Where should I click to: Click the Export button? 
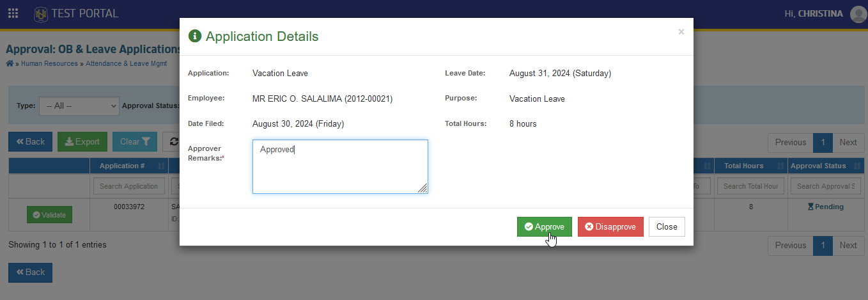tap(82, 142)
